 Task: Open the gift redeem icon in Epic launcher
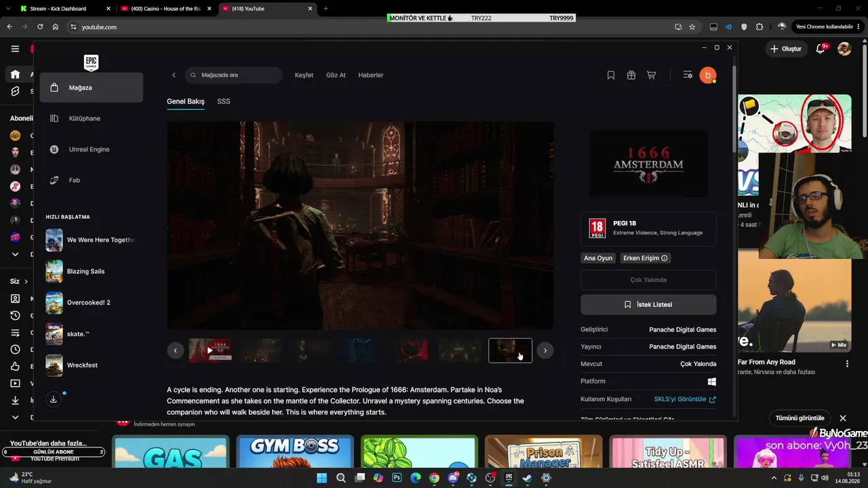pyautogui.click(x=631, y=75)
